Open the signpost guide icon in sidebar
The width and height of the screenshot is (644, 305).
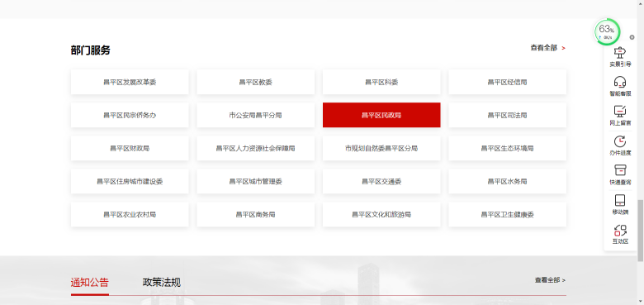620,53
